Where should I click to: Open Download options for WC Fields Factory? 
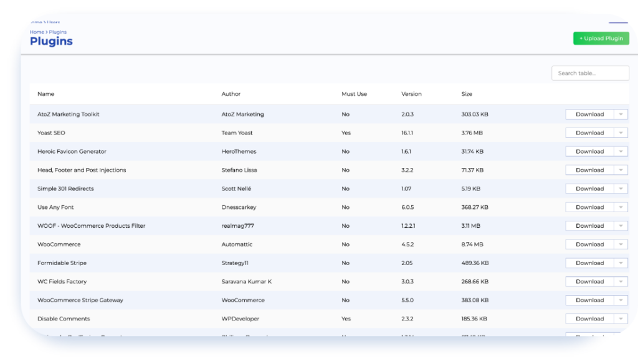(x=621, y=281)
